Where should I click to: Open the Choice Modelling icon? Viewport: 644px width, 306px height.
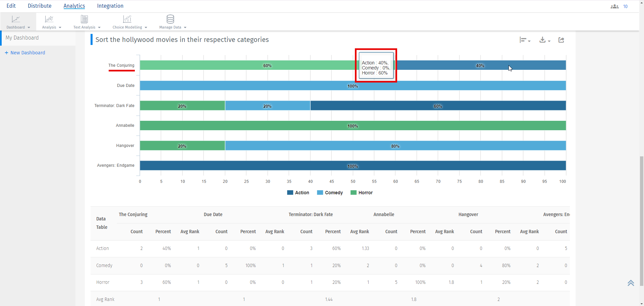click(127, 19)
